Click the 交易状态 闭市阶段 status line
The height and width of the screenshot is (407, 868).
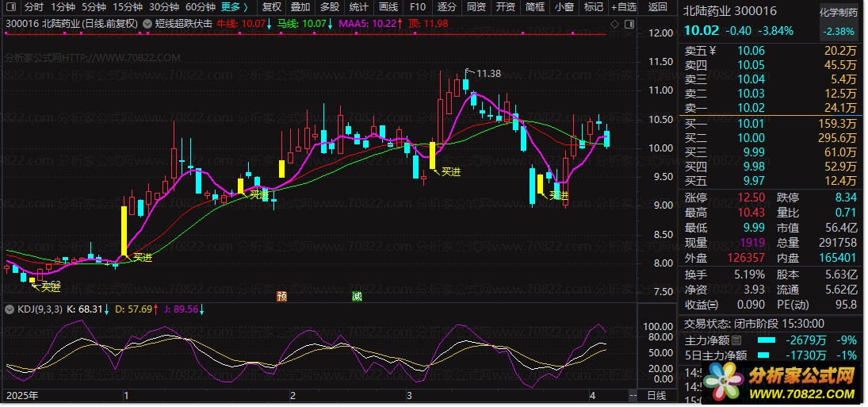coord(754,324)
